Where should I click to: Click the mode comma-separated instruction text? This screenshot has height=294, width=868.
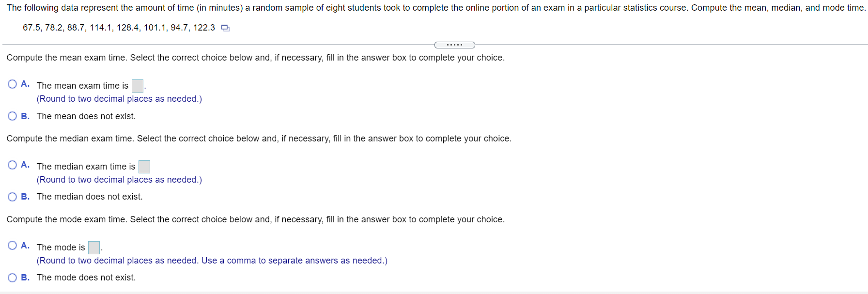tap(212, 261)
